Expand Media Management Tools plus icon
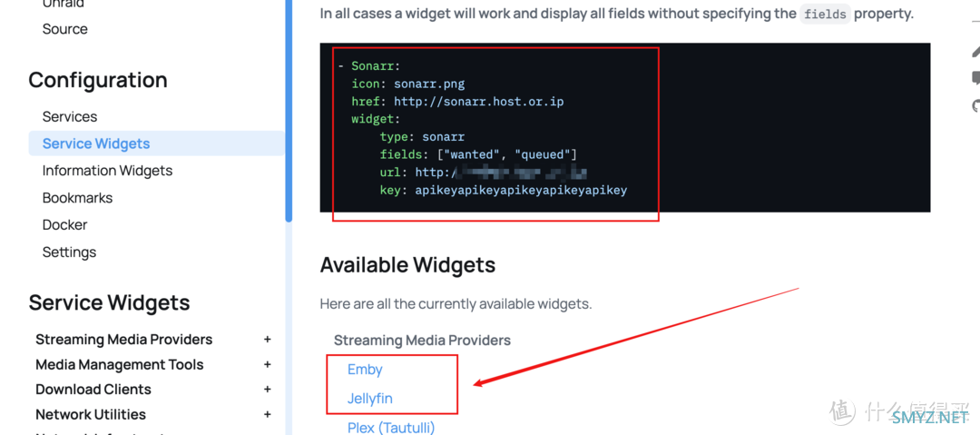 (267, 364)
